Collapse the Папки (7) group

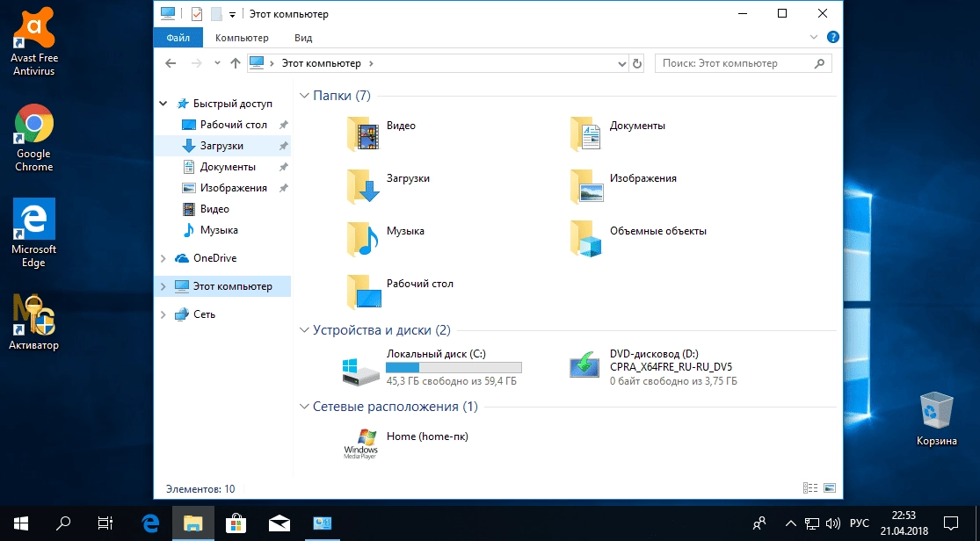pos(304,96)
